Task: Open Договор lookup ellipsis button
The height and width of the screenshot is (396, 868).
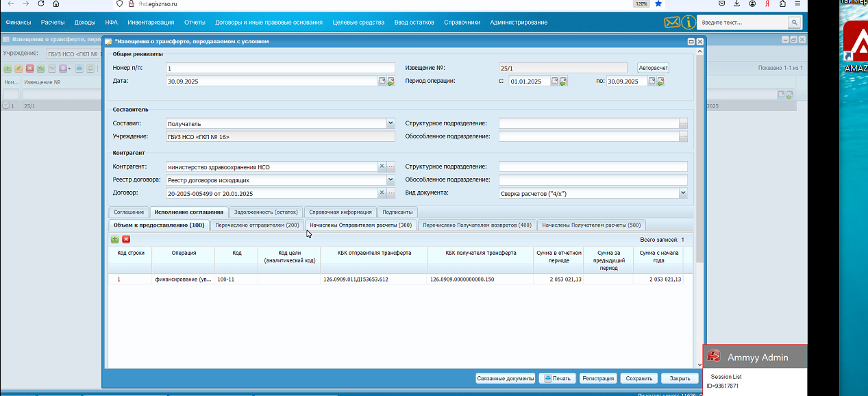Action: coord(391,193)
